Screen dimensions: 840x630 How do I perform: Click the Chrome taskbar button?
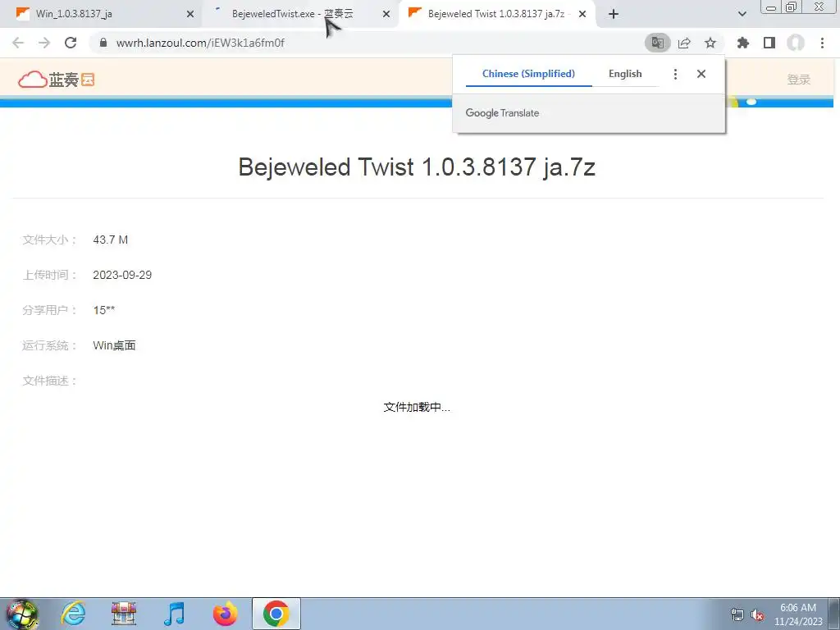[276, 614]
